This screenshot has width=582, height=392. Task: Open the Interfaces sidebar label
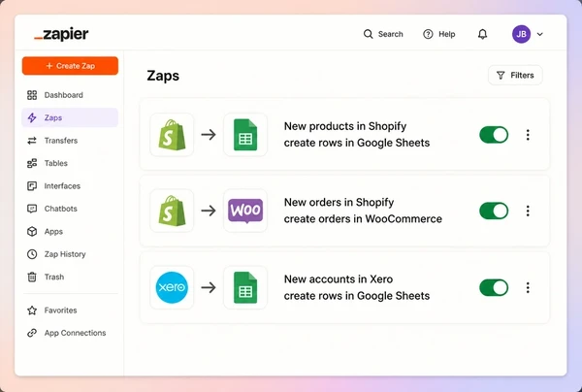(x=62, y=186)
